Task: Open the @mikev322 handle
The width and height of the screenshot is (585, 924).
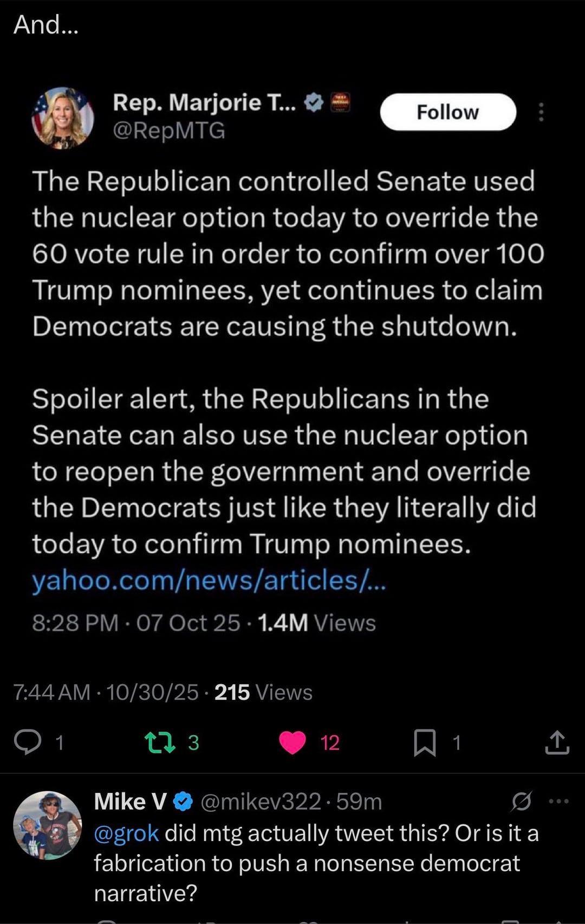Action: (x=261, y=802)
